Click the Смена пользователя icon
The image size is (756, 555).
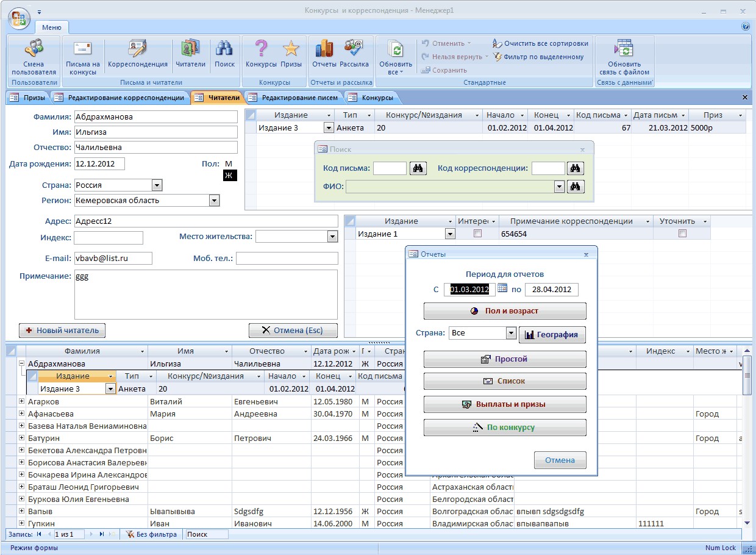coord(34,57)
